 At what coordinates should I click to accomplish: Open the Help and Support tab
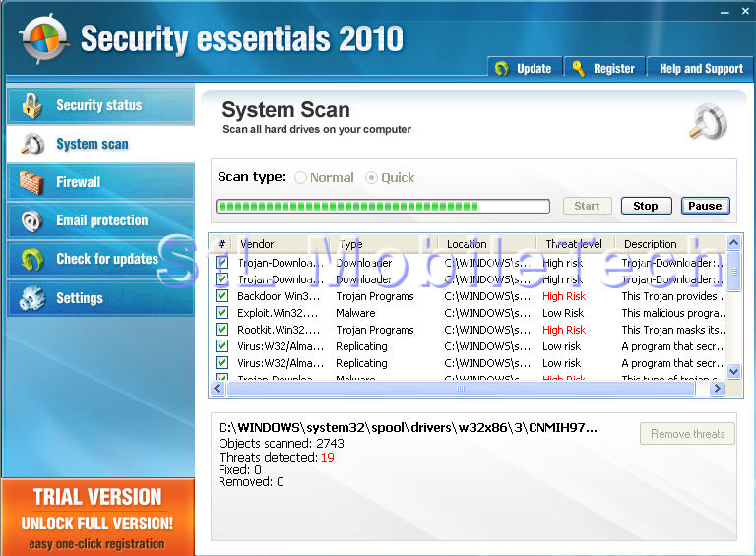click(x=701, y=69)
